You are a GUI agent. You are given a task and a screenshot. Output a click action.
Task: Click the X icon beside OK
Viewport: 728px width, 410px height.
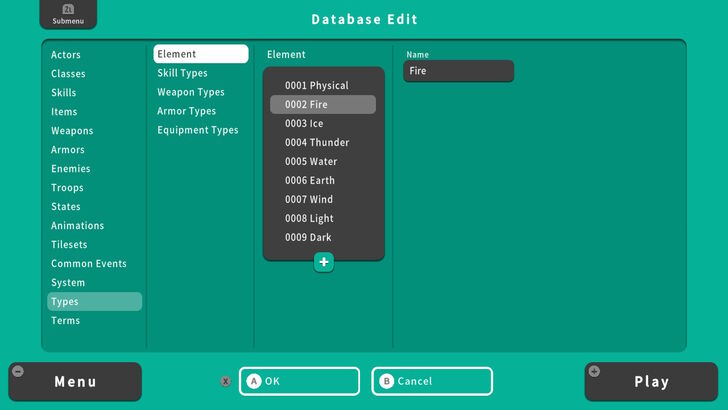point(226,381)
